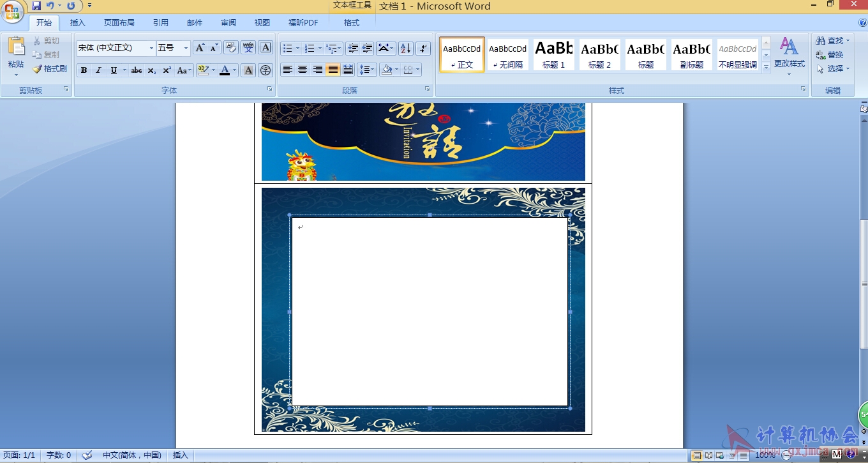The width and height of the screenshot is (868, 463).
Task: Toggle justify alignment
Action: click(x=333, y=70)
